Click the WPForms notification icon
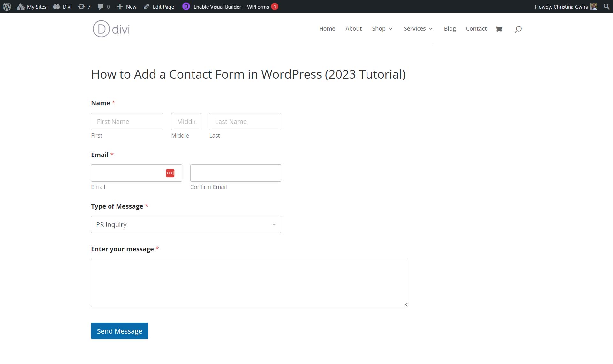Image resolution: width=613 pixels, height=364 pixels. coord(274,6)
